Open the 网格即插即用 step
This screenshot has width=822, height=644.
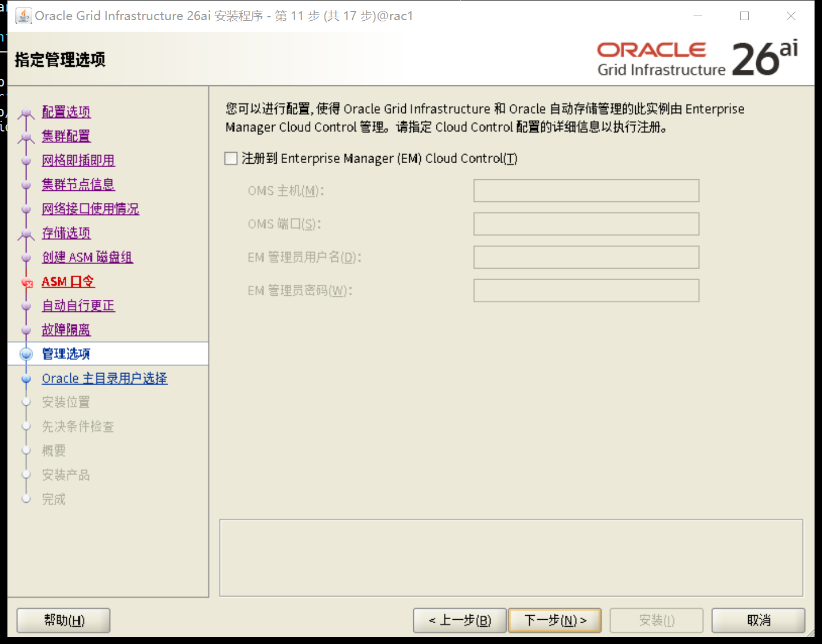point(78,160)
